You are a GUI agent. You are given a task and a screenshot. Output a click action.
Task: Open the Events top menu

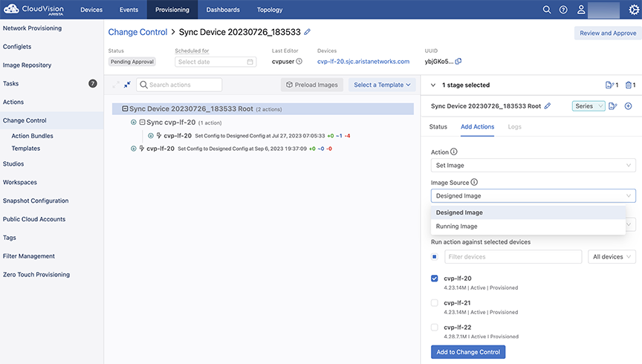click(x=129, y=10)
